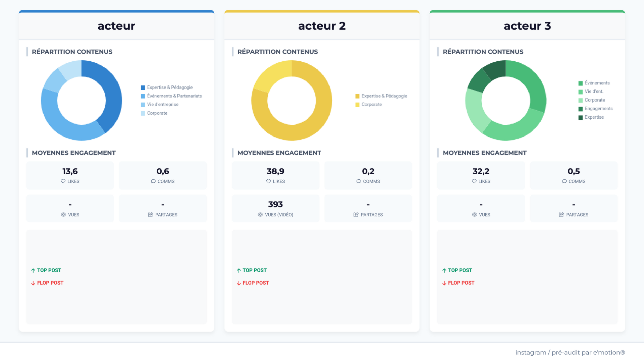
Task: Click the share icon by PARTAGES in acteur 3
Action: click(561, 215)
